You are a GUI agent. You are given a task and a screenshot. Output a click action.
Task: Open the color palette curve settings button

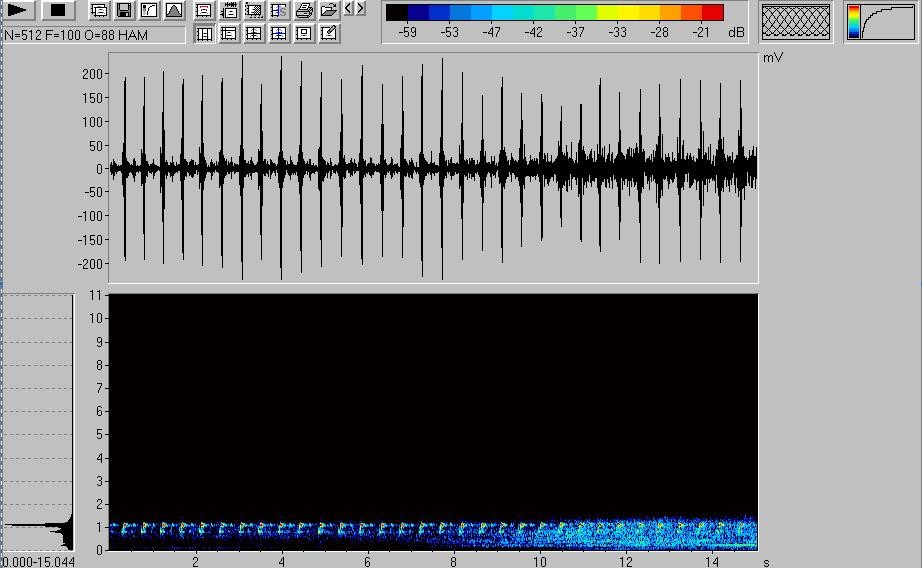(x=880, y=22)
